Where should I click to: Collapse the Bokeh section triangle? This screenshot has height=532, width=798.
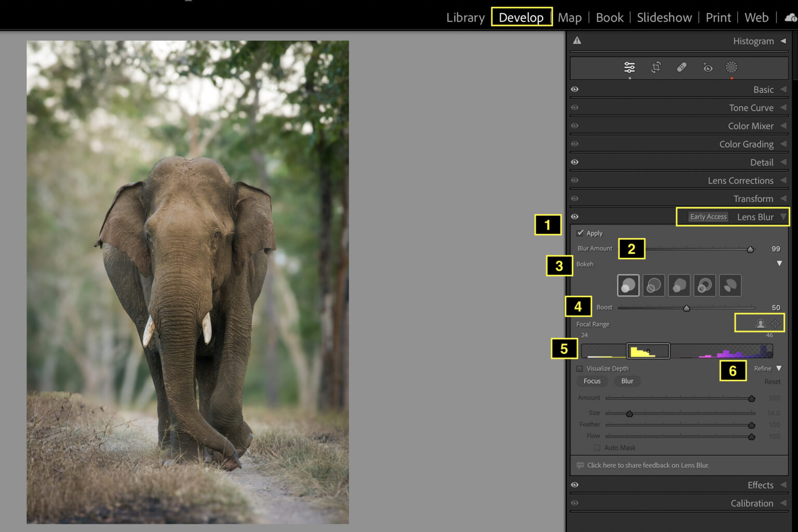[779, 263]
